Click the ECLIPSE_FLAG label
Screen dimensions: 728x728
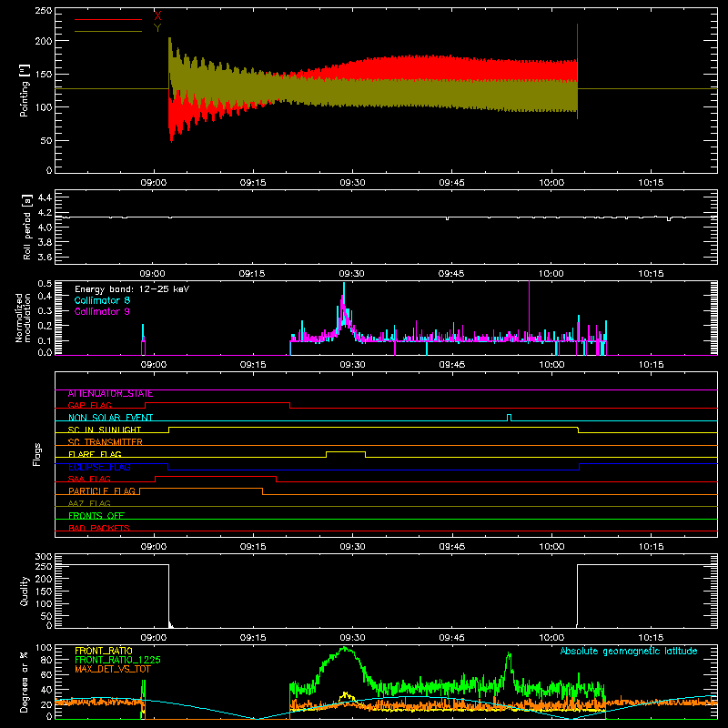(99, 467)
